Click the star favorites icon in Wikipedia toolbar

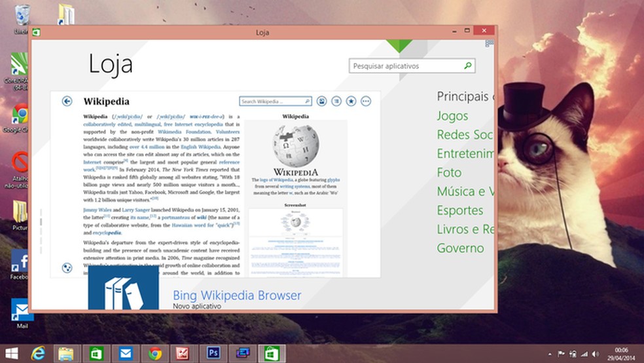(351, 101)
